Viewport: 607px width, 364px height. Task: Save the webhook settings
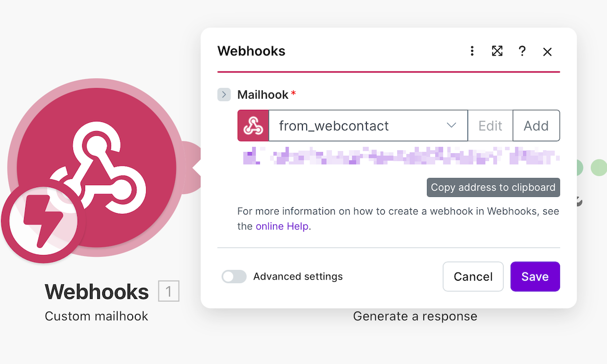click(x=535, y=277)
